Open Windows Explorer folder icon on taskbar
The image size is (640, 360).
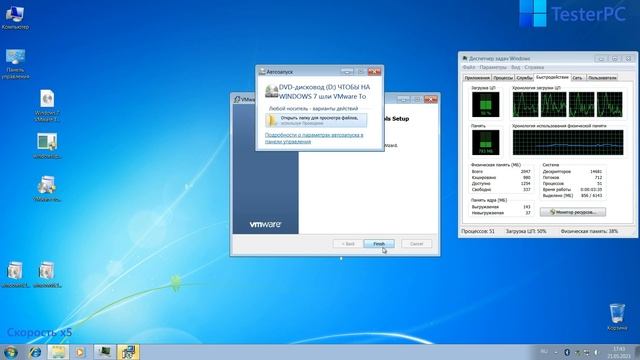tap(58, 352)
